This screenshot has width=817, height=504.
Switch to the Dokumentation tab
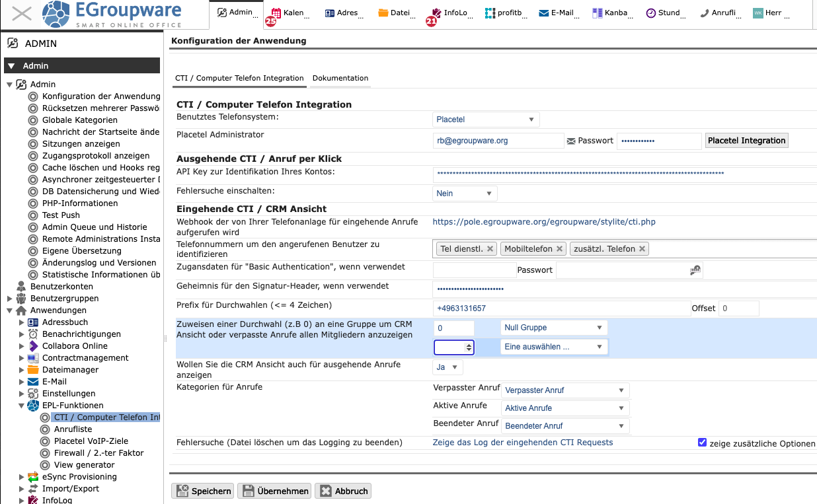point(340,78)
